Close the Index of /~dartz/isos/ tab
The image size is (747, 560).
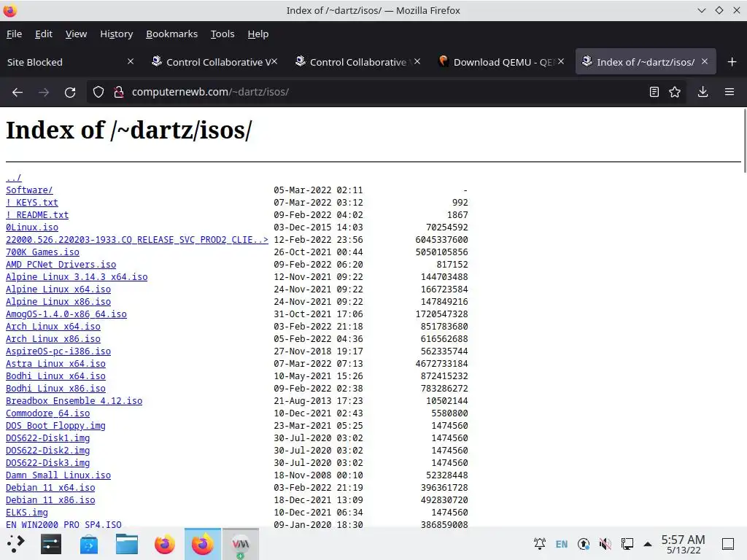point(705,61)
